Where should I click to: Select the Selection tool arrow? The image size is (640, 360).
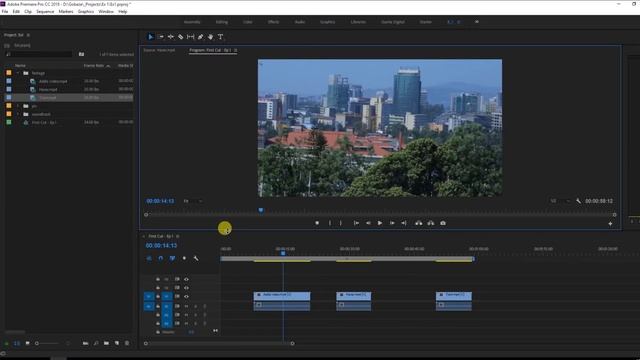point(150,37)
